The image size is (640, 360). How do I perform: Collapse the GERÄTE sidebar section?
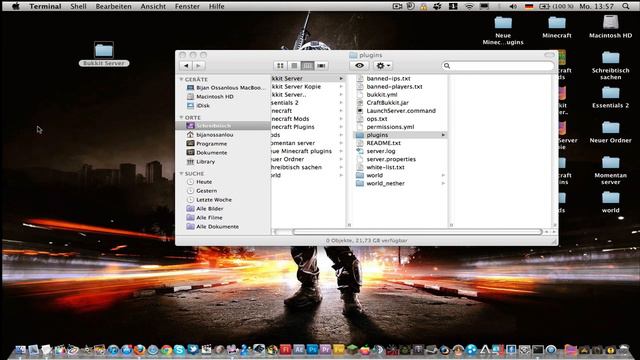[182, 79]
